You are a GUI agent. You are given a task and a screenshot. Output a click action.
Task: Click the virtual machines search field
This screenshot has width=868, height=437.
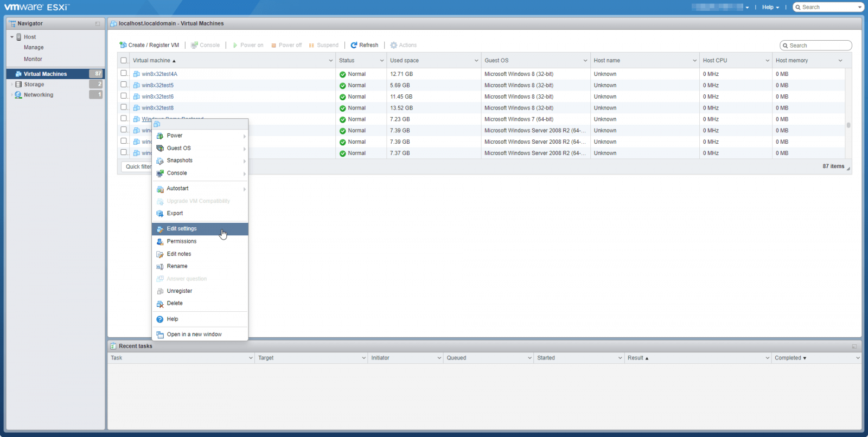tap(816, 46)
